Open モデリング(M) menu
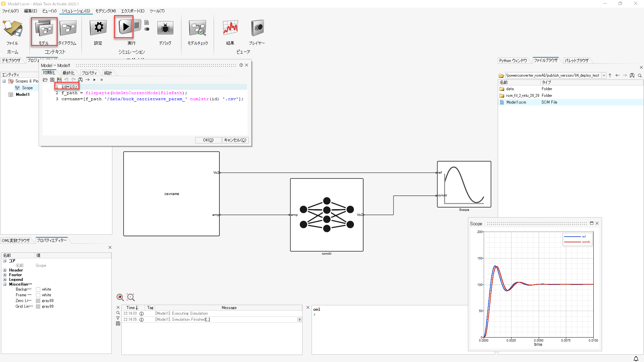 [106, 11]
